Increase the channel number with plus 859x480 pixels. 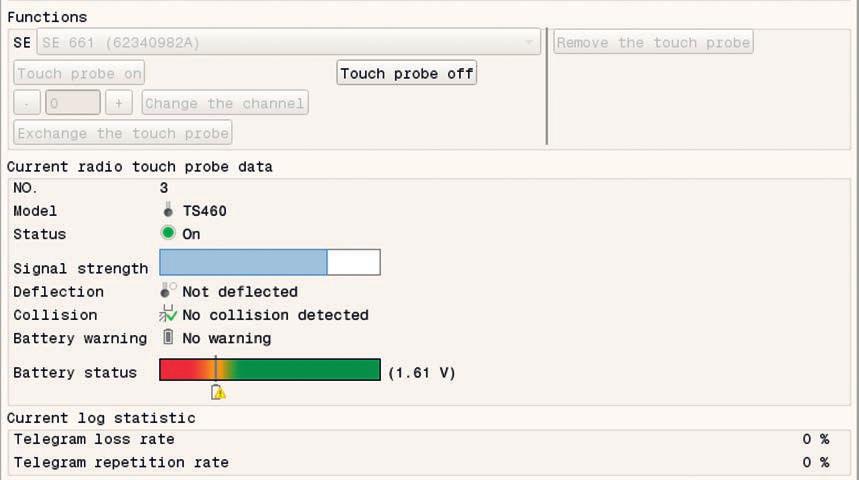[x=119, y=103]
